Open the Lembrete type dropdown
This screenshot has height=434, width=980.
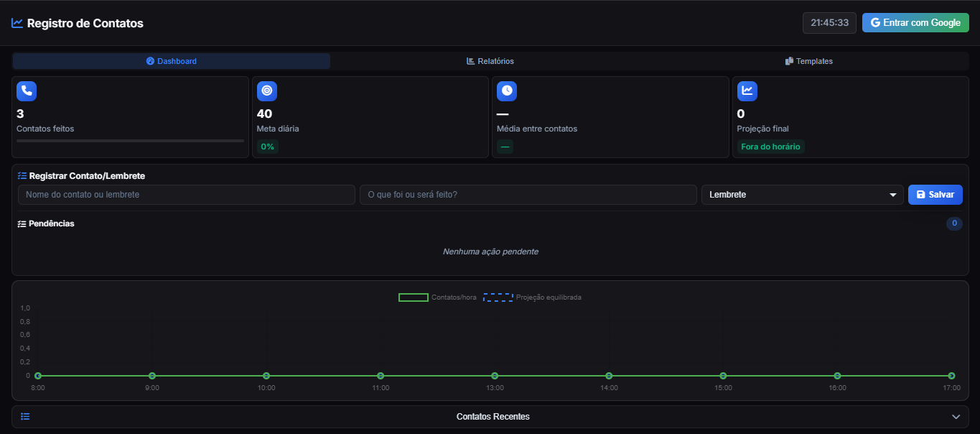coord(802,194)
